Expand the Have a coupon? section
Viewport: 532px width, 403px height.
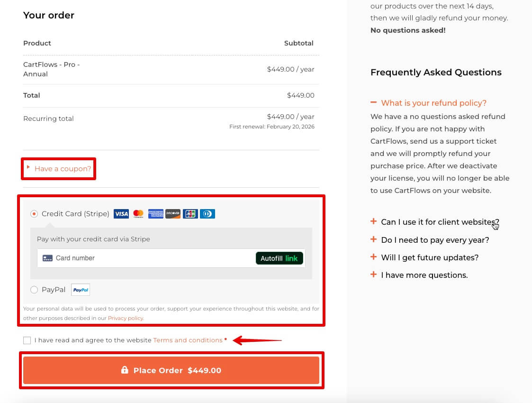pos(62,169)
